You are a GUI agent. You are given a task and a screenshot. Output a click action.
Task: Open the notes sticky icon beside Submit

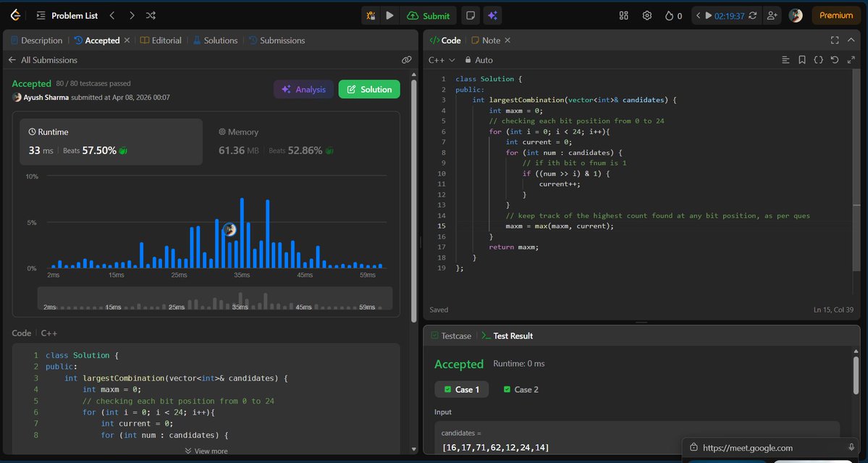[x=470, y=15]
